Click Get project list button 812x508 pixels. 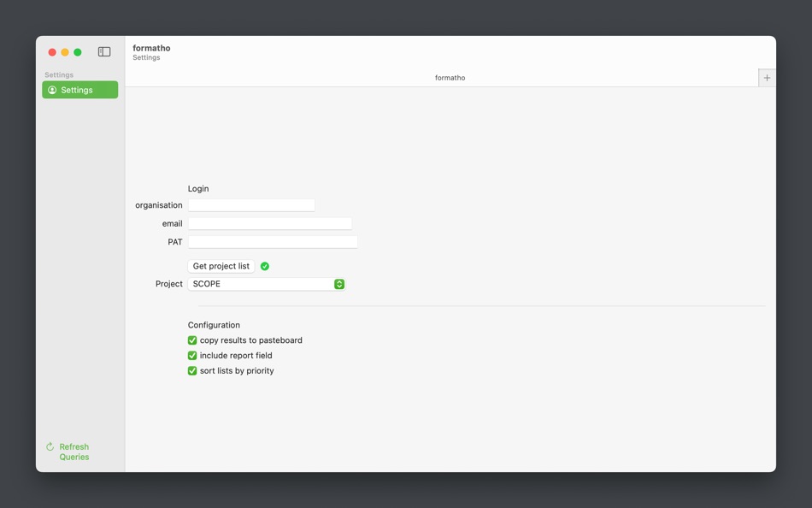point(221,266)
